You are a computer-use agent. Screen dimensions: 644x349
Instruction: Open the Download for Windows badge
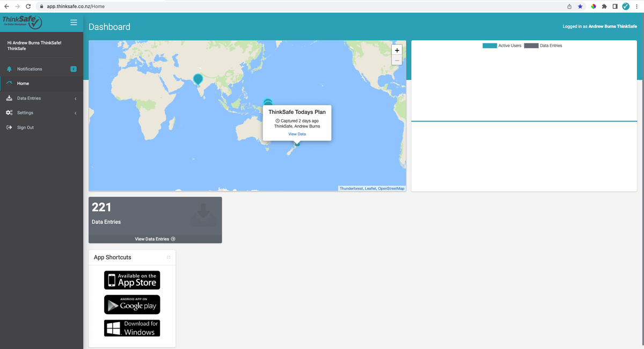131,328
